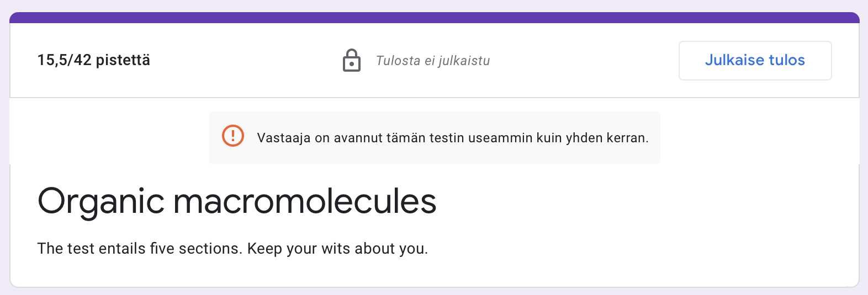Click the Vastaaja on avannut warning message
The height and width of the screenshot is (295, 868).
pyautogui.click(x=453, y=138)
